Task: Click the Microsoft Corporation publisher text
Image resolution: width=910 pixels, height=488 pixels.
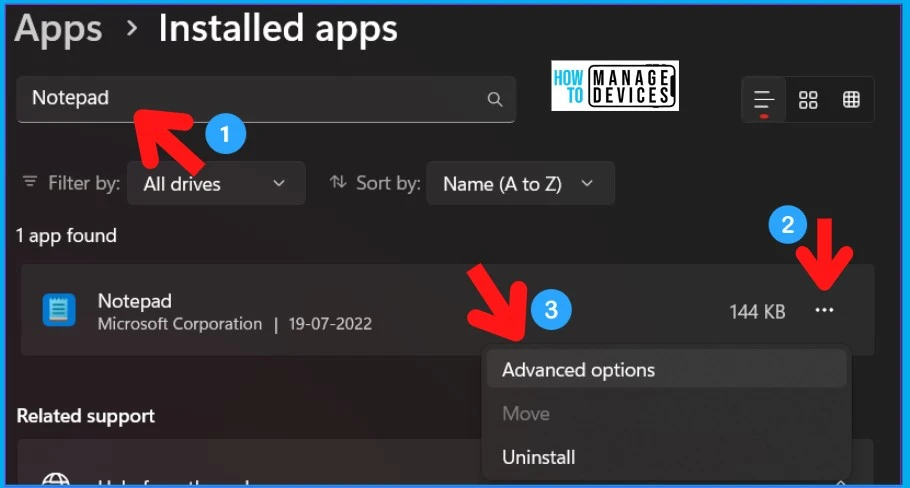Action: 179,324
